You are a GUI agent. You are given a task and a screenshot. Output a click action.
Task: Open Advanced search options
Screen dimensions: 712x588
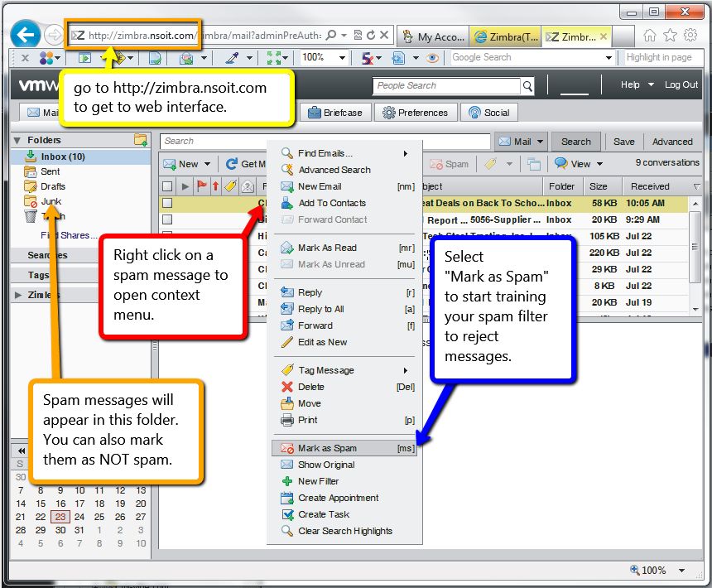pos(672,142)
